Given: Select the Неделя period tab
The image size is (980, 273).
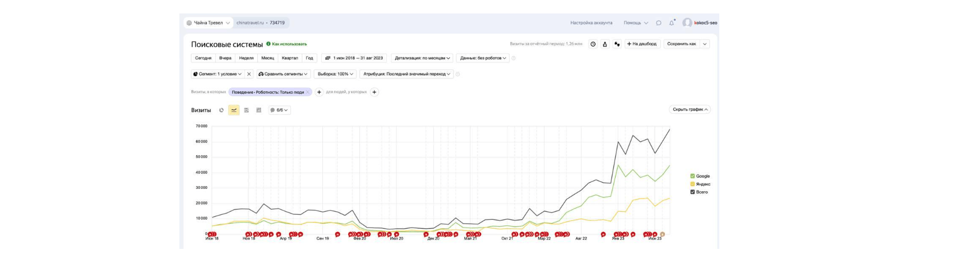Looking at the screenshot, I should pyautogui.click(x=246, y=58).
